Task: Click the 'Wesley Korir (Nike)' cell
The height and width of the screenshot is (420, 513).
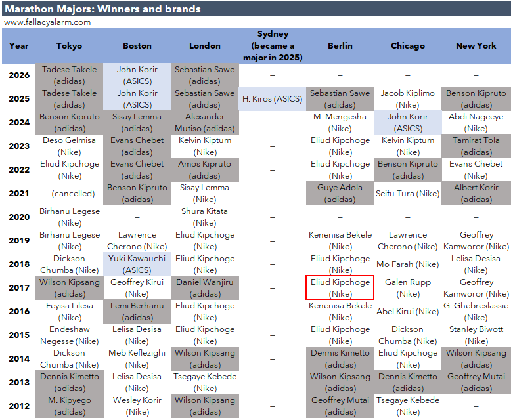Action: (x=137, y=406)
